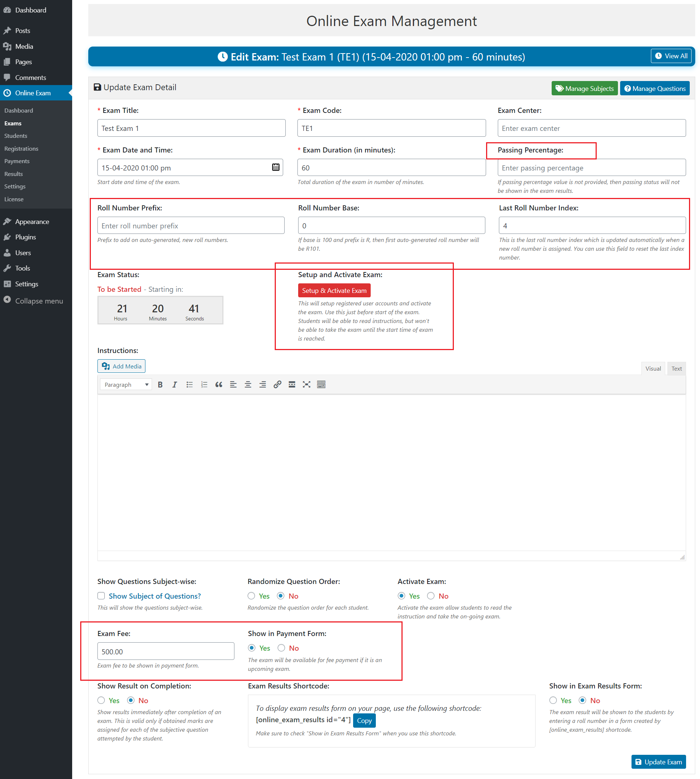Select No for Show in Payment Form
Screen dimensions: 700x779
tap(282, 648)
